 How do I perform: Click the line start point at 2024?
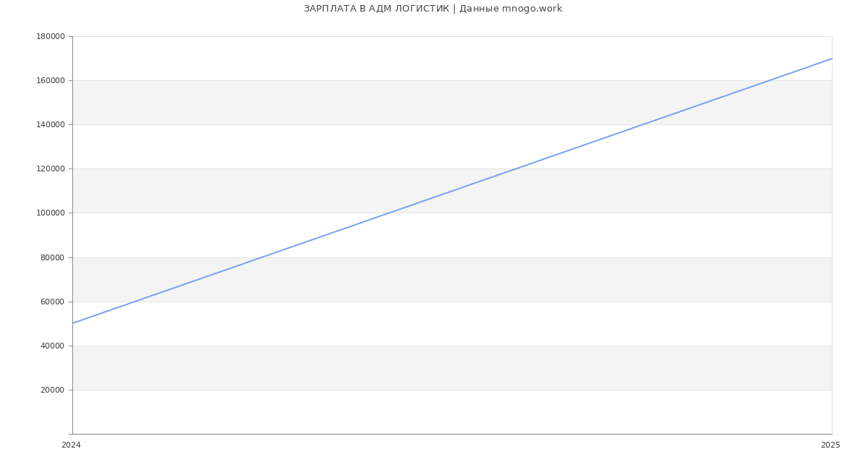pos(72,323)
